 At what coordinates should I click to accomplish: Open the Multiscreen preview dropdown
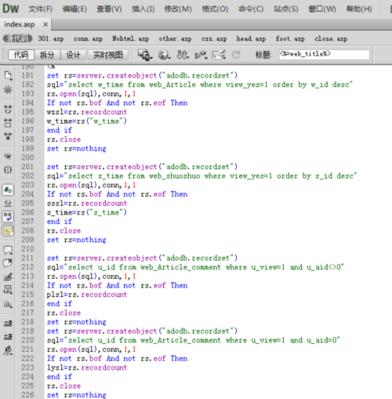145,55
